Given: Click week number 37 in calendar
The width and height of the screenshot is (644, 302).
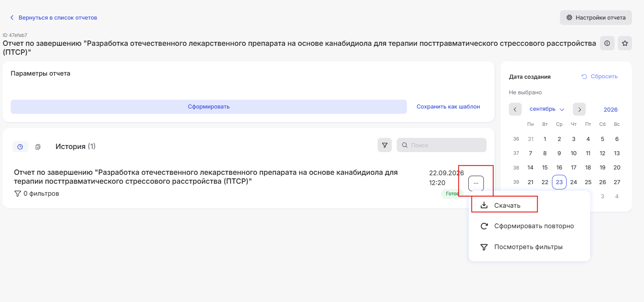Looking at the screenshot, I should pos(516,153).
